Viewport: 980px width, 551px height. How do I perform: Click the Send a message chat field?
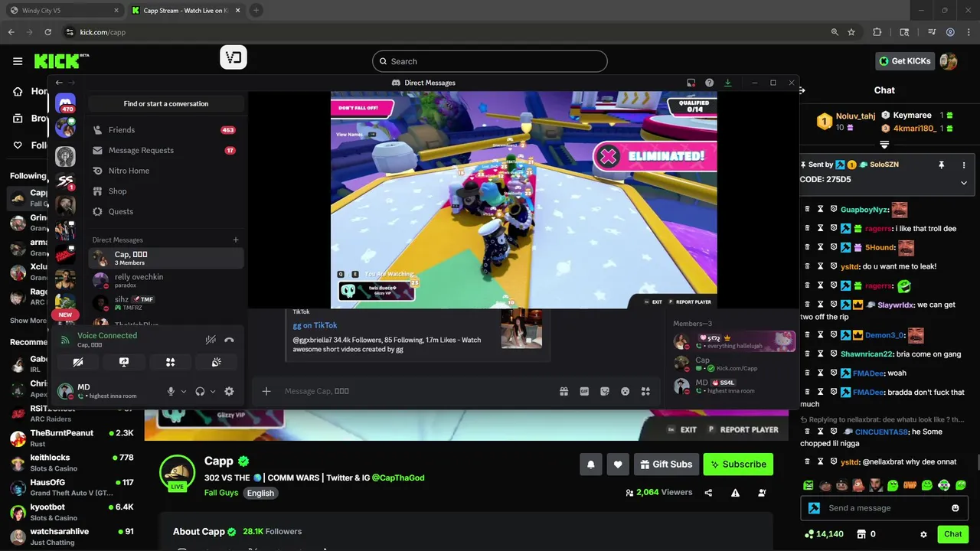pos(883,508)
